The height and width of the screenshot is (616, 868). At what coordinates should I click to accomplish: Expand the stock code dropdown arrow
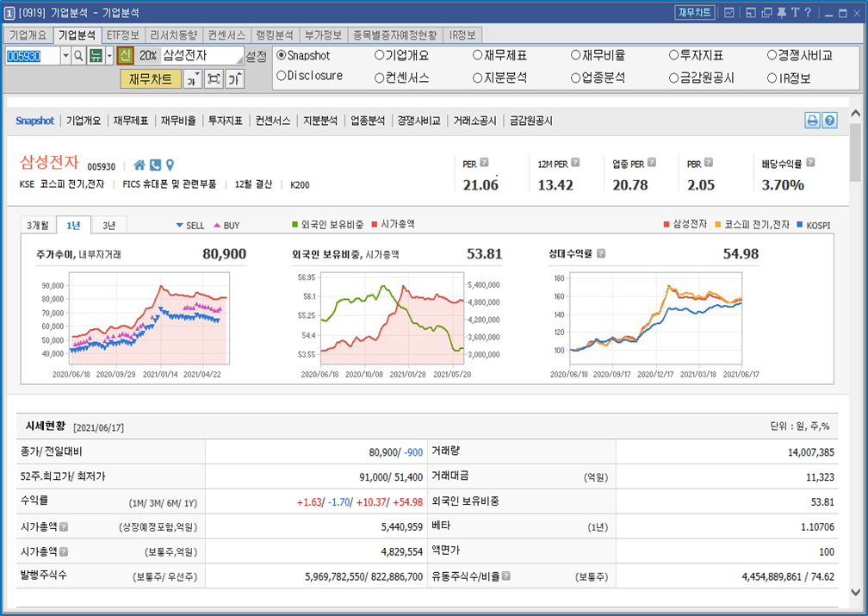(65, 55)
